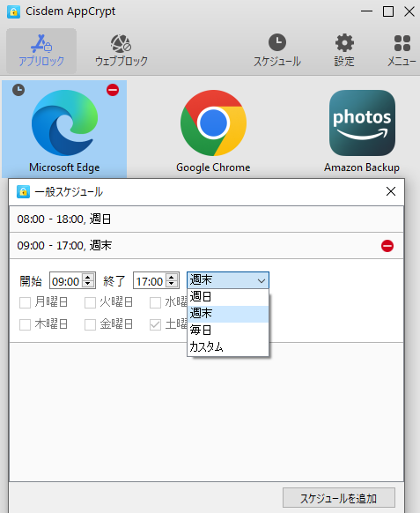Toggle the 水曜日 checkbox
Viewport: 420px width, 513px height.
click(x=155, y=302)
